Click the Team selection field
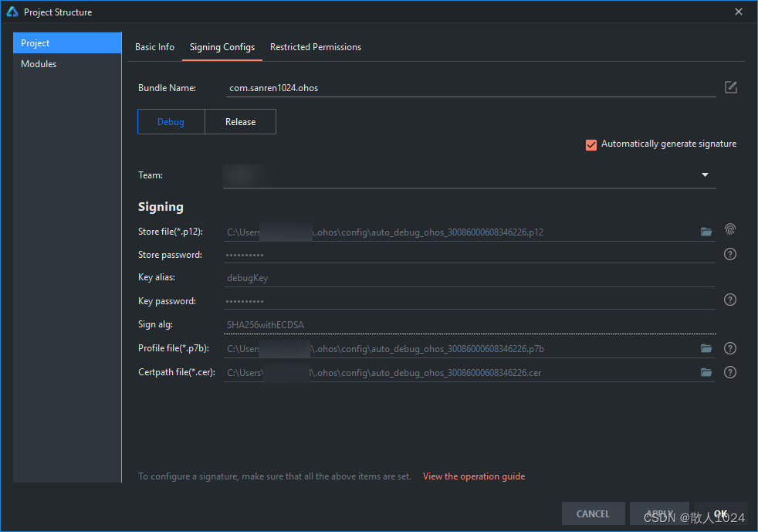This screenshot has height=532, width=758. tap(469, 175)
